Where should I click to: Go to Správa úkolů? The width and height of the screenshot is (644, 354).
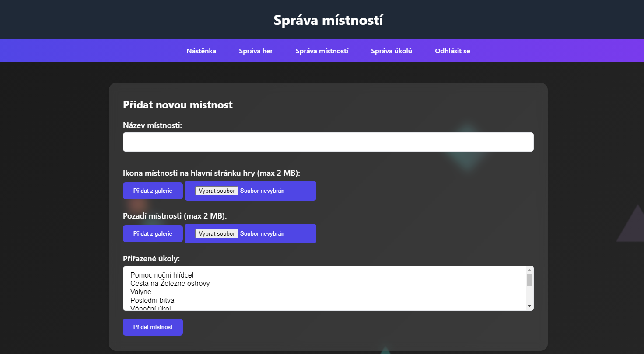click(391, 51)
